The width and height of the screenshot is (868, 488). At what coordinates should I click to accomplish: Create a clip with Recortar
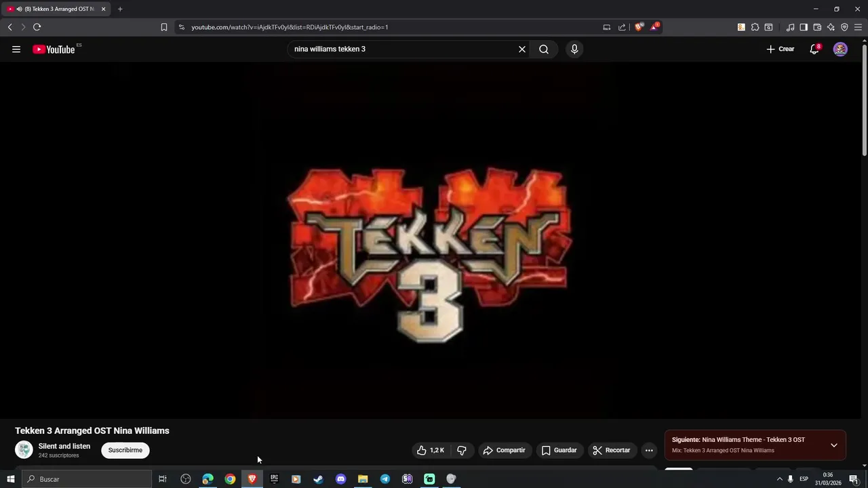tap(611, 450)
